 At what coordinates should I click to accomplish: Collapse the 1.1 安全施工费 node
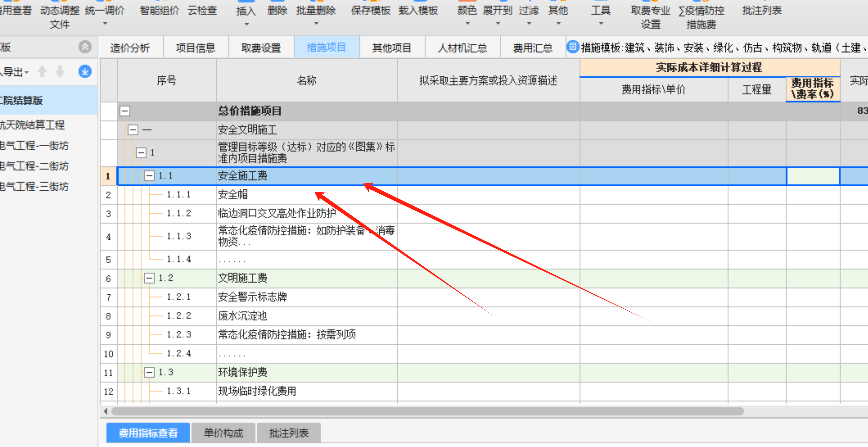point(149,176)
